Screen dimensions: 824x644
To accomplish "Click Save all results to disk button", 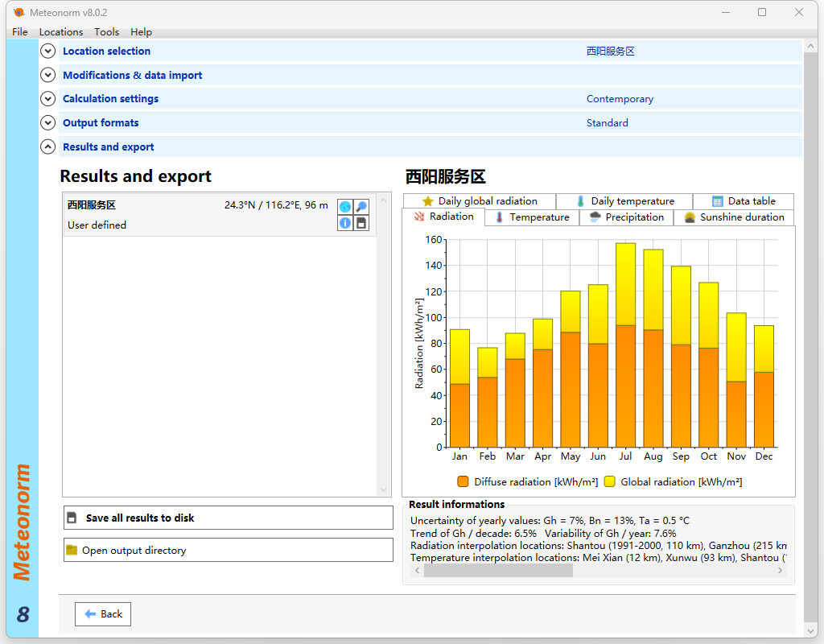I will [228, 518].
